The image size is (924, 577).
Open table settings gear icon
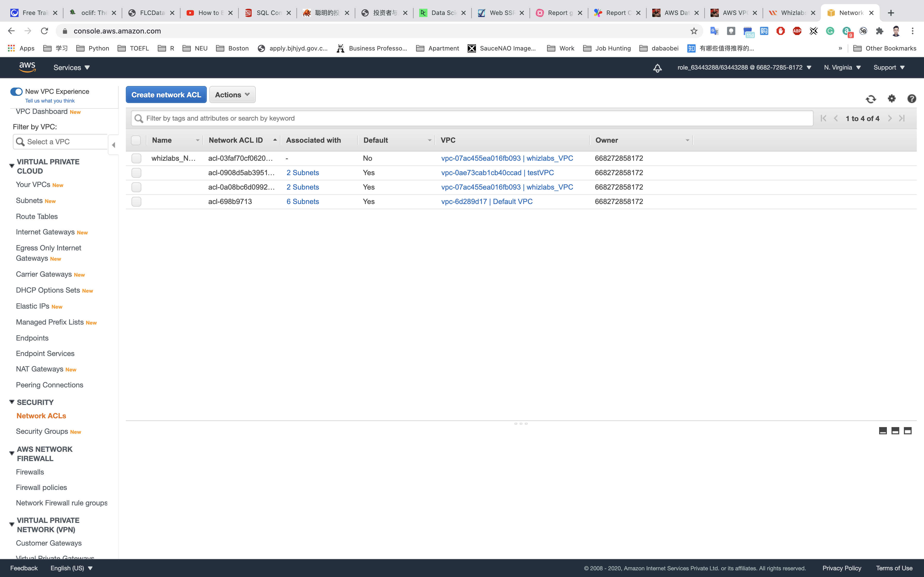tap(892, 98)
